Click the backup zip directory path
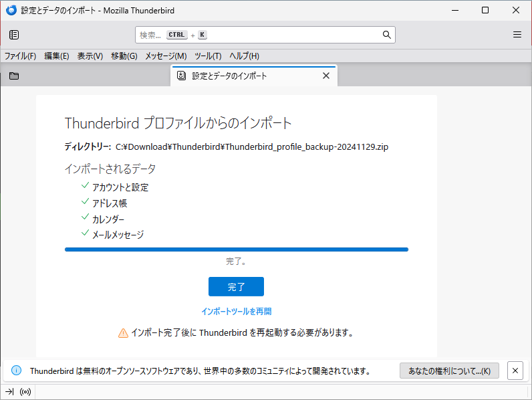Image resolution: width=532 pixels, height=400 pixels. point(252,146)
